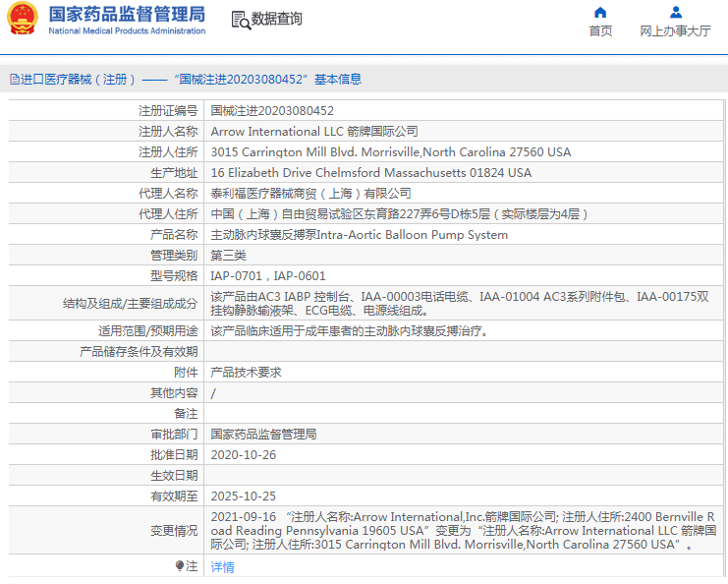Click the 产品技术要求 attachment value
The width and height of the screenshot is (728, 584).
(247, 372)
